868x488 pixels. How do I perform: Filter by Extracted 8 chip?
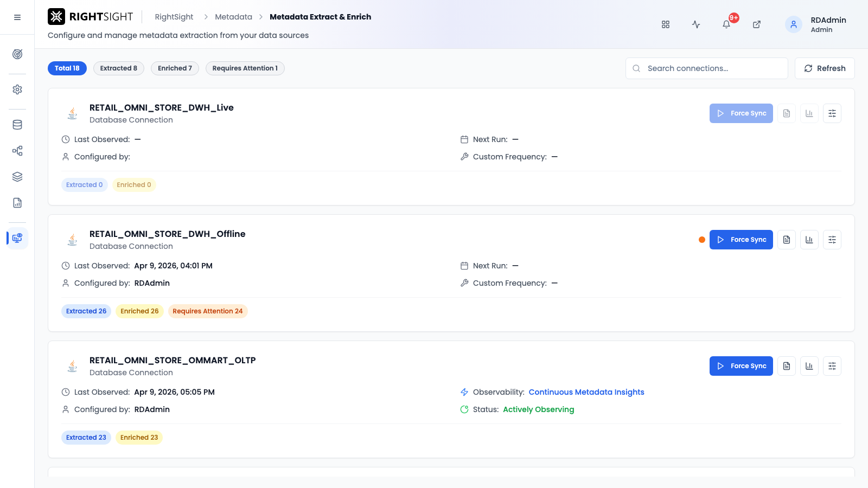pos(119,68)
